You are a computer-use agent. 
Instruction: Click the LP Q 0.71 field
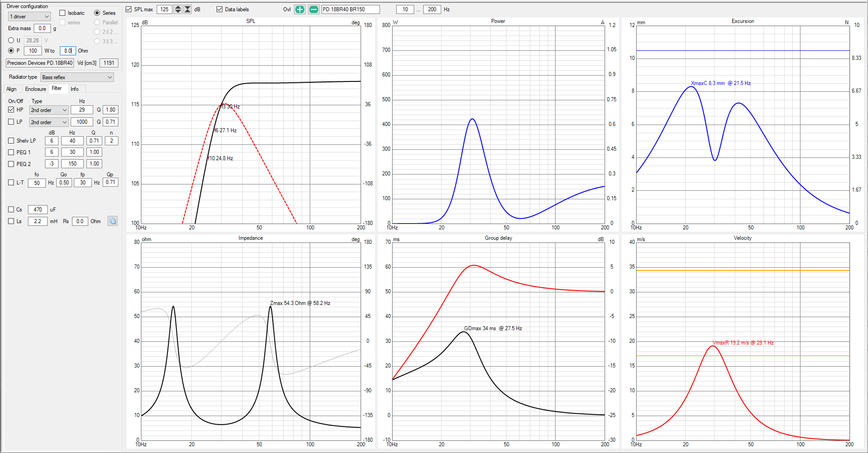[x=110, y=122]
